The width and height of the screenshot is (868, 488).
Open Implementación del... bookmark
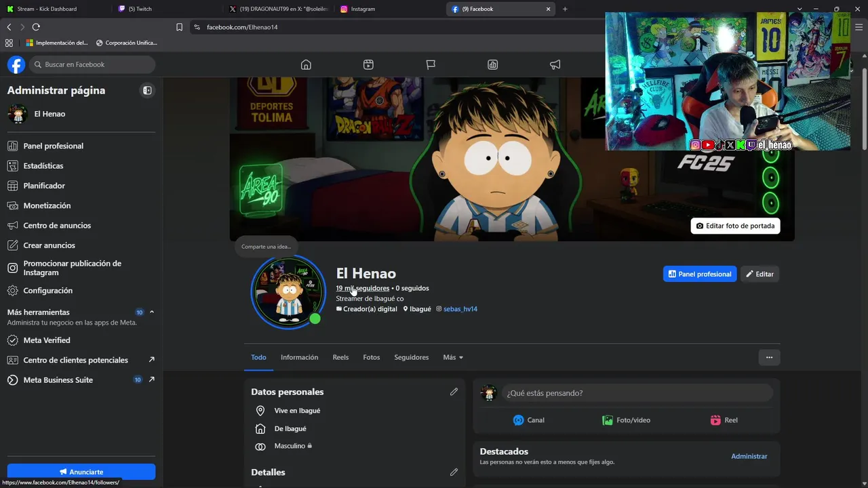click(x=57, y=43)
